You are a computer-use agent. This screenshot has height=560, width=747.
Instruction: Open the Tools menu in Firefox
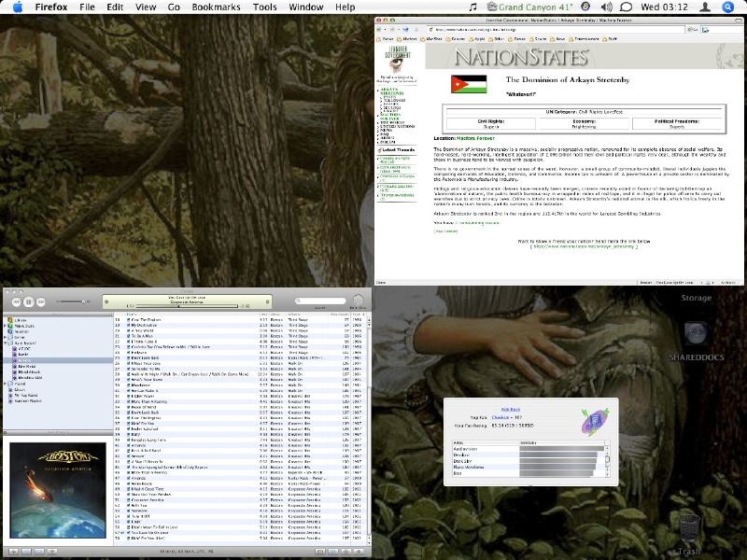point(264,7)
